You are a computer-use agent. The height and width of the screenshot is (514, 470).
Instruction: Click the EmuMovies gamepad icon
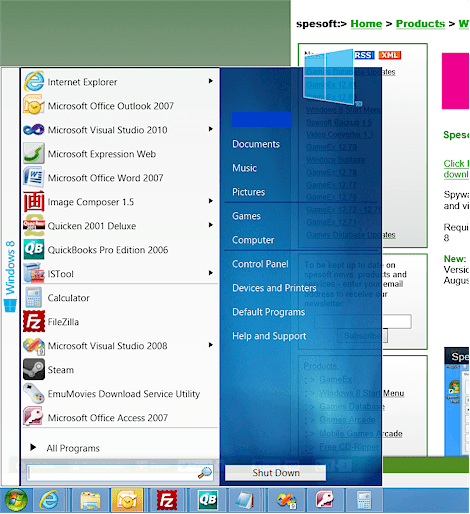34,393
